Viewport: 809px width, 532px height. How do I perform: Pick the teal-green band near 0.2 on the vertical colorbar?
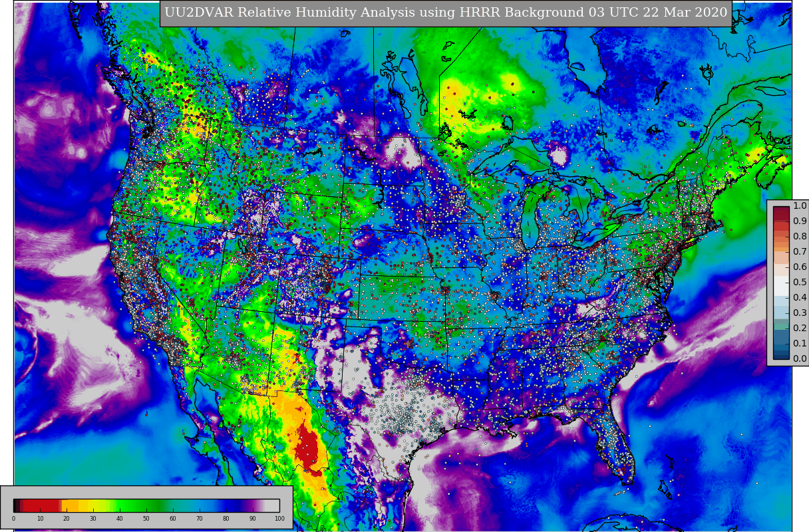coord(781,326)
